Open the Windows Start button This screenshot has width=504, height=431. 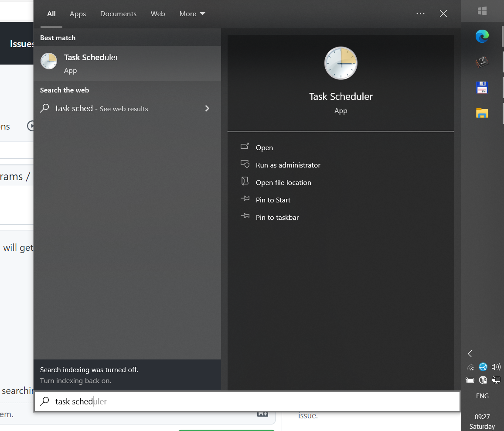pyautogui.click(x=482, y=11)
